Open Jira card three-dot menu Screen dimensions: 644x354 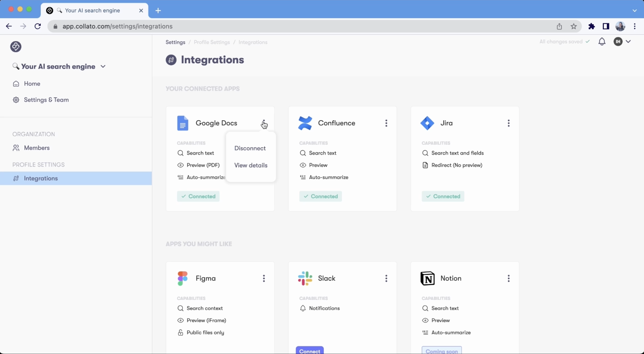click(508, 123)
